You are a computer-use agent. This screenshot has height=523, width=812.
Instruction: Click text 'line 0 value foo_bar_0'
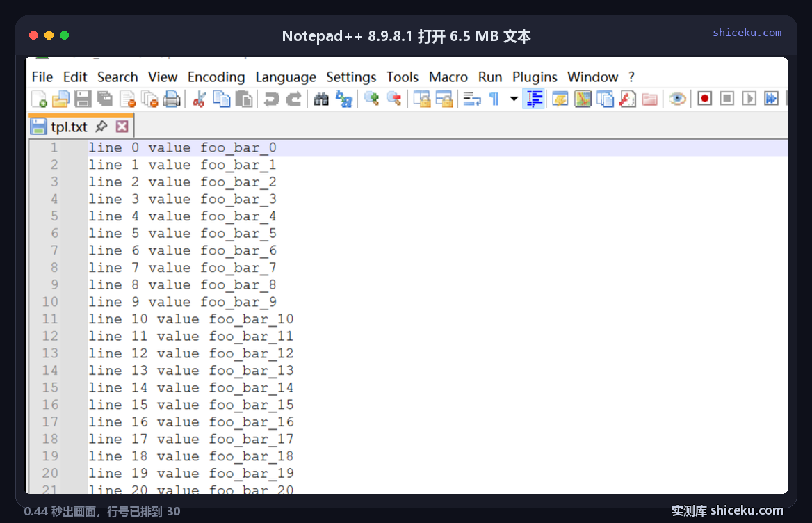182,147
